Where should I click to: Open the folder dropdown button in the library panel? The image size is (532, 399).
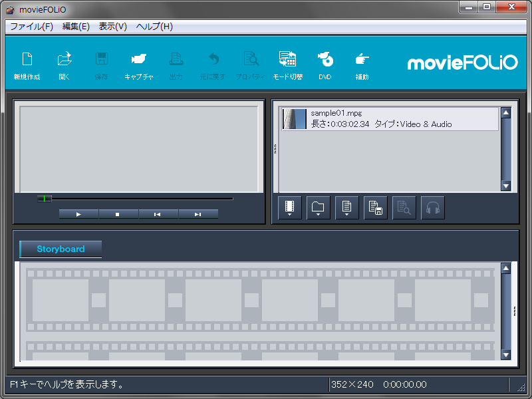[319, 207]
